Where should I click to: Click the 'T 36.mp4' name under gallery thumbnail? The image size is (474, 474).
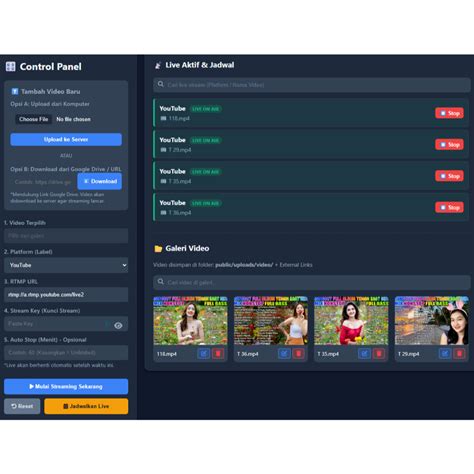[248, 354]
